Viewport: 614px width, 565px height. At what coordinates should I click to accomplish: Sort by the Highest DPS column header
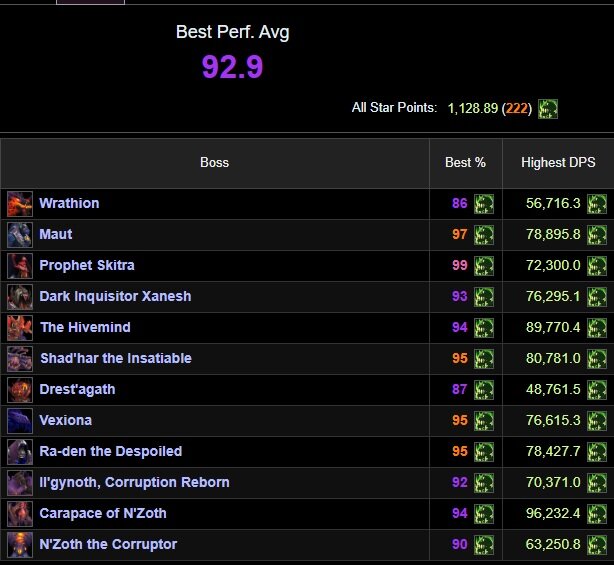[x=558, y=162]
